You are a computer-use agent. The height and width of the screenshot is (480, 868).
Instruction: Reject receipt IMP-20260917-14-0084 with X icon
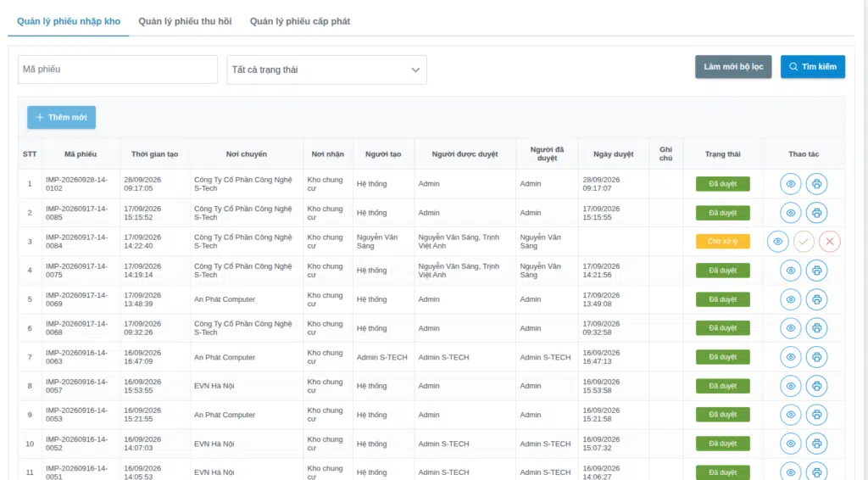point(830,242)
